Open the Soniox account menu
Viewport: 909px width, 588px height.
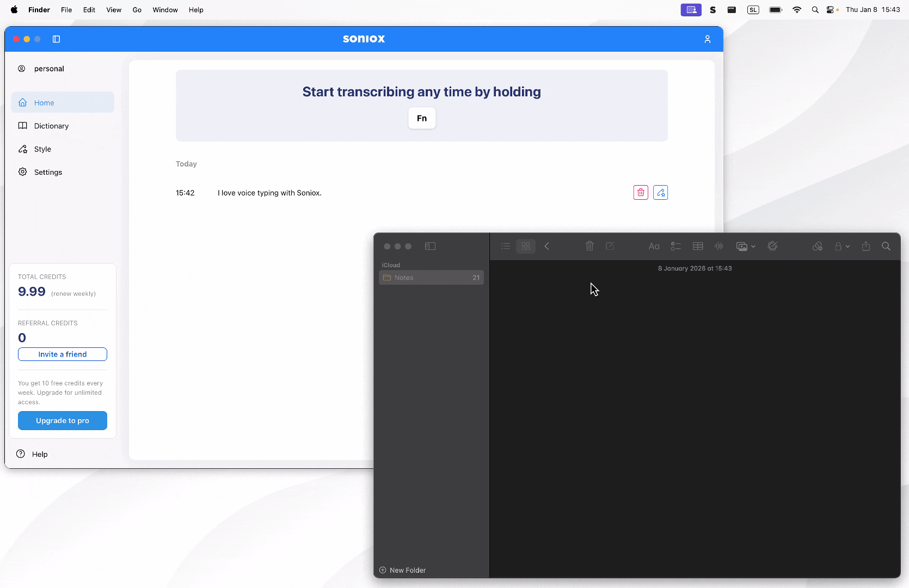click(707, 39)
